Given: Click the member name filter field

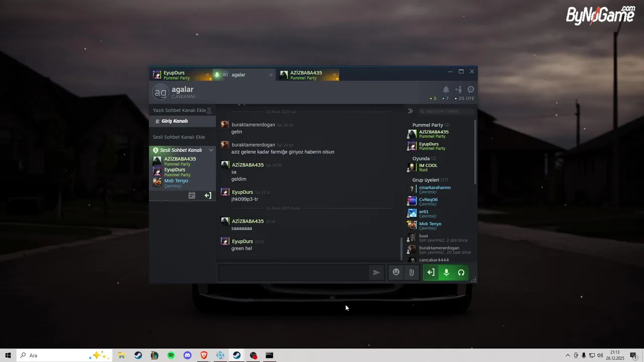Looking at the screenshot, I should tap(447, 111).
